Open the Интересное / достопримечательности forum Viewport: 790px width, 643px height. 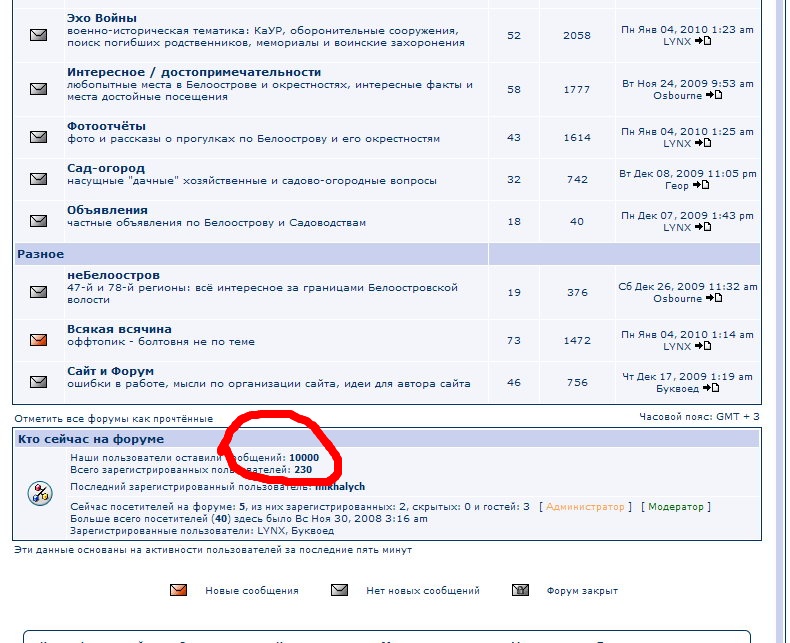(x=194, y=72)
